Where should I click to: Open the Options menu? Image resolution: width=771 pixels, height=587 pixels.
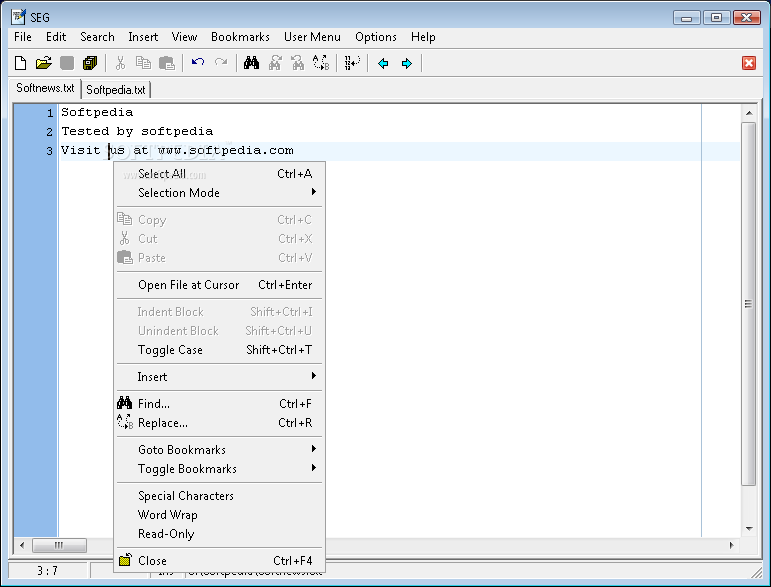[376, 37]
